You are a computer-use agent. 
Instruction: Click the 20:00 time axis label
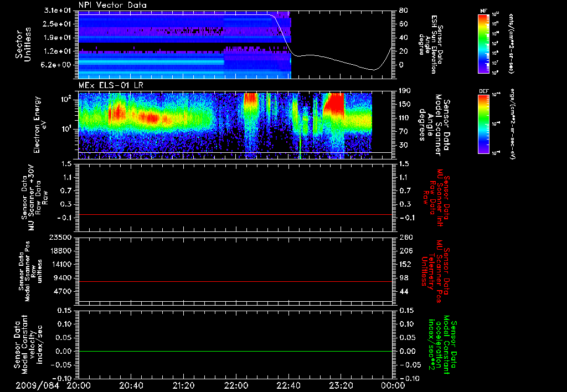coord(79,385)
